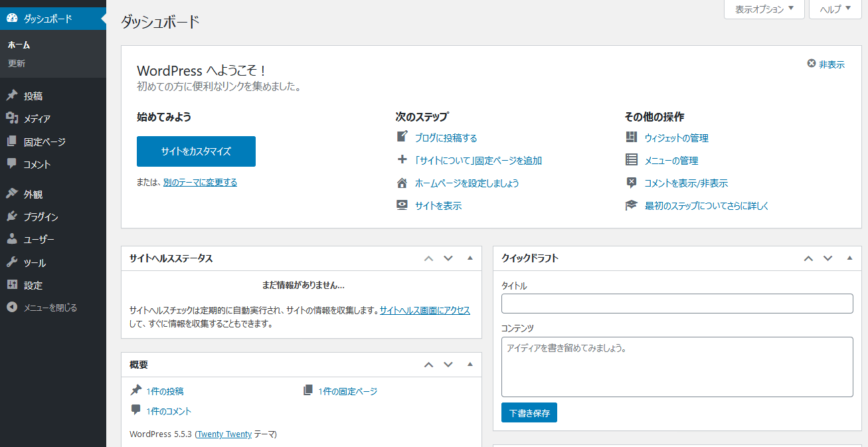Click the 投稿 pin icon in sidebar

click(x=12, y=96)
